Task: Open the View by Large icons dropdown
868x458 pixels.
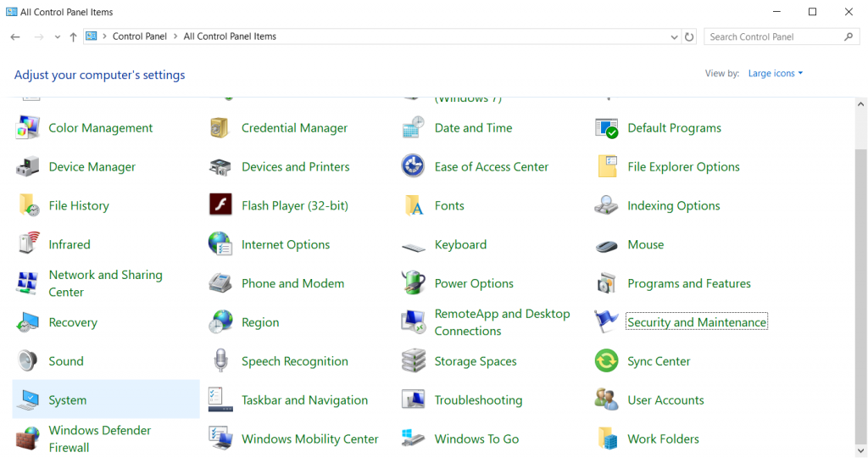Action: tap(775, 73)
